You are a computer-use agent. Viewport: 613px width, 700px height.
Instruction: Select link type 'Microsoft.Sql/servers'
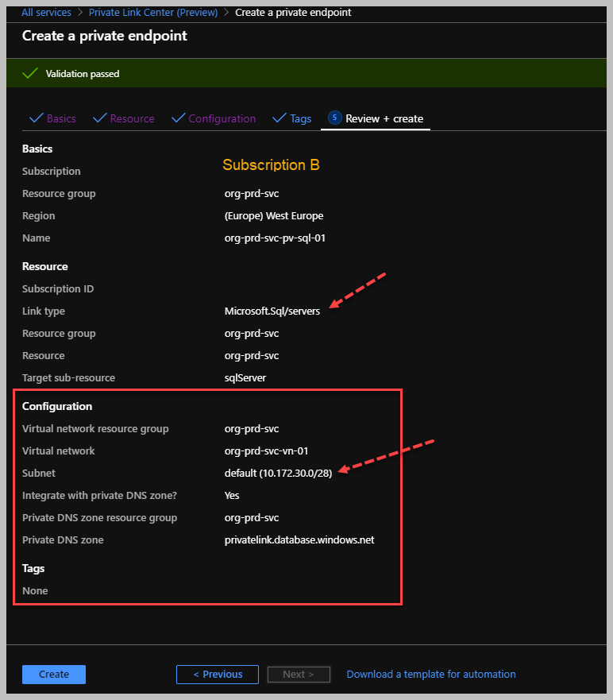pos(272,311)
